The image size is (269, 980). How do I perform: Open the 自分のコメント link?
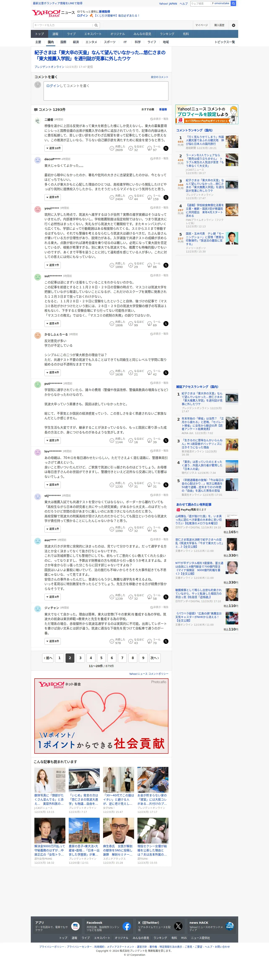(x=159, y=77)
